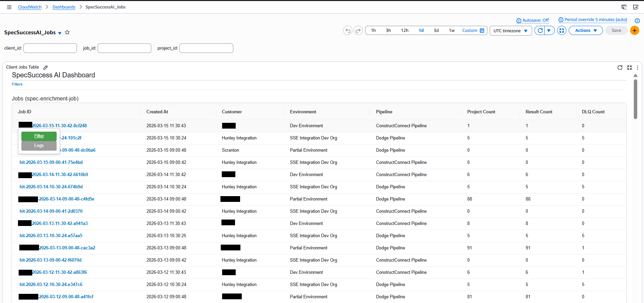Image resolution: width=644 pixels, height=303 pixels.
Task: Click the Created At column header
Action: [157, 112]
